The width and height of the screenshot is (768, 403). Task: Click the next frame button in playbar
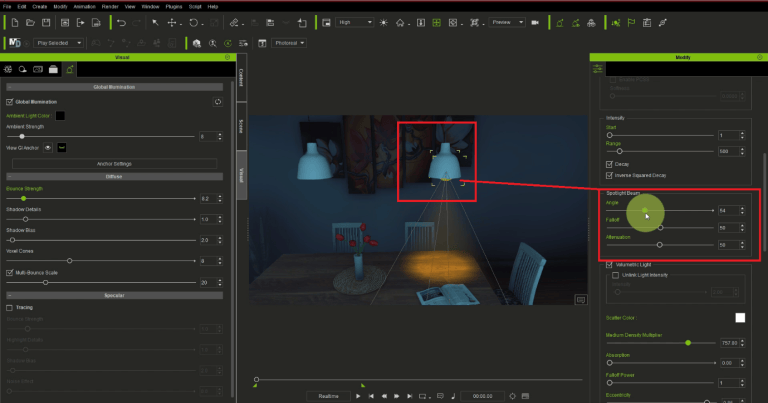coord(397,396)
